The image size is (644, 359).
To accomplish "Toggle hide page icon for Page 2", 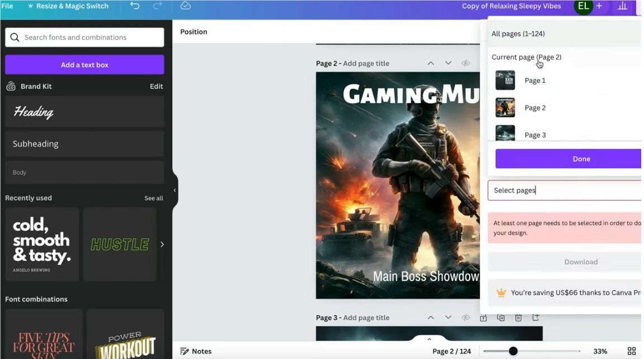I will (x=466, y=63).
